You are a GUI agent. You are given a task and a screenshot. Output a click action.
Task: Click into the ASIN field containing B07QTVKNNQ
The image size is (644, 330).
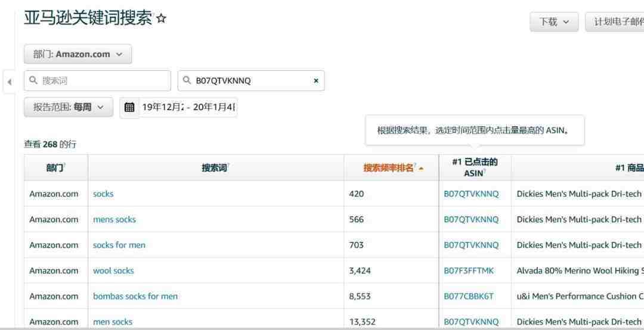point(251,81)
